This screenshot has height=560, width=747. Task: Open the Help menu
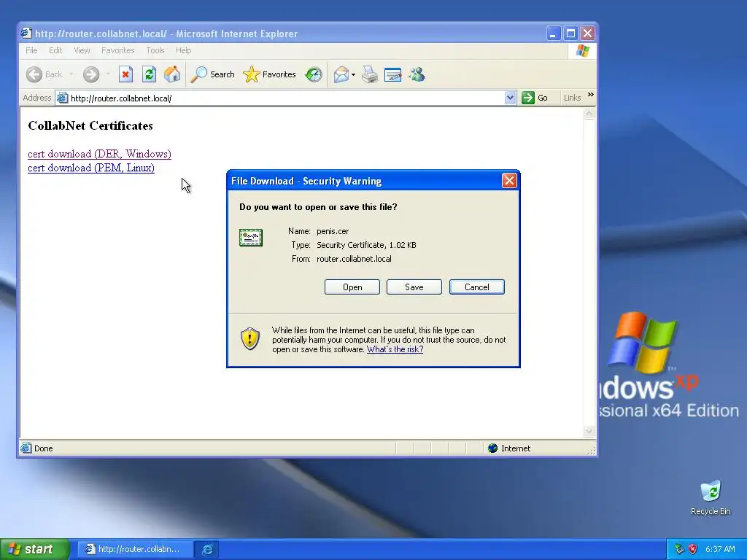(183, 50)
